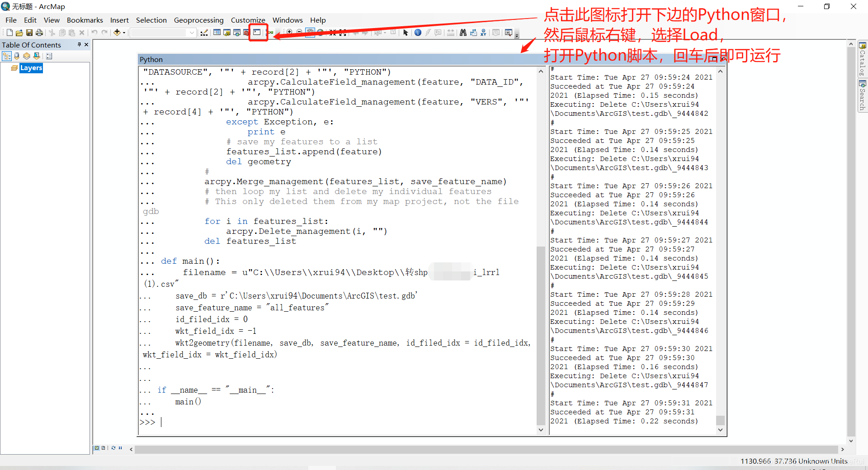
Task: Open the Go To XY tool
Action: coord(483,33)
